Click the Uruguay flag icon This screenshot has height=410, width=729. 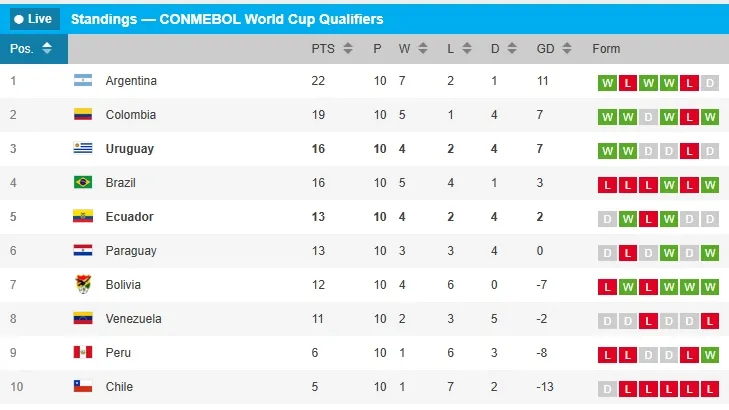83,149
